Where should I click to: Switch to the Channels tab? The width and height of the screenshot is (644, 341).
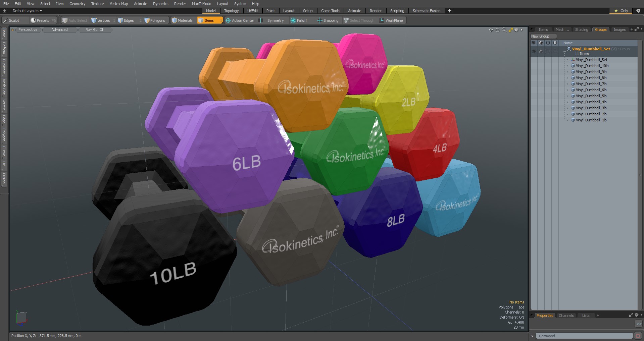[566, 316]
